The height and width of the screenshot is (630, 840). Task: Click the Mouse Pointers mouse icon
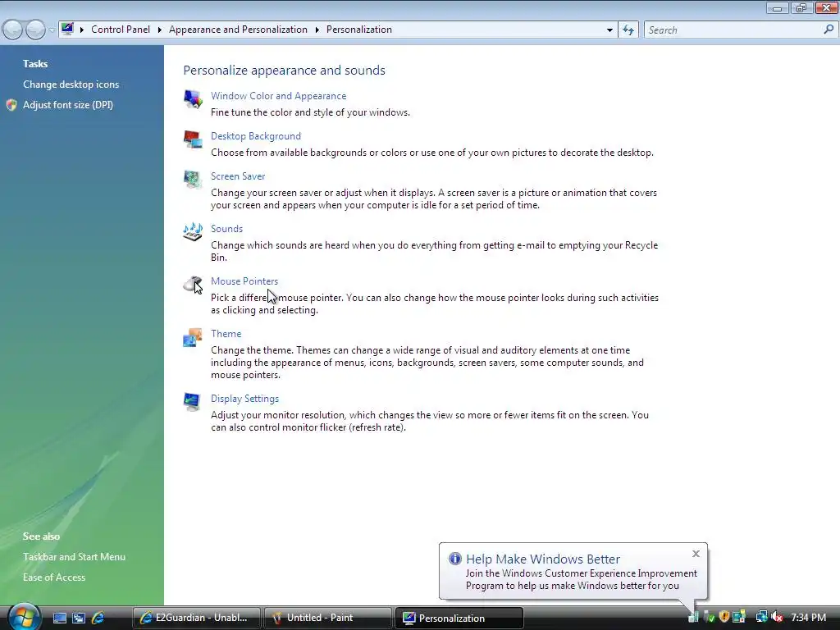[193, 285]
